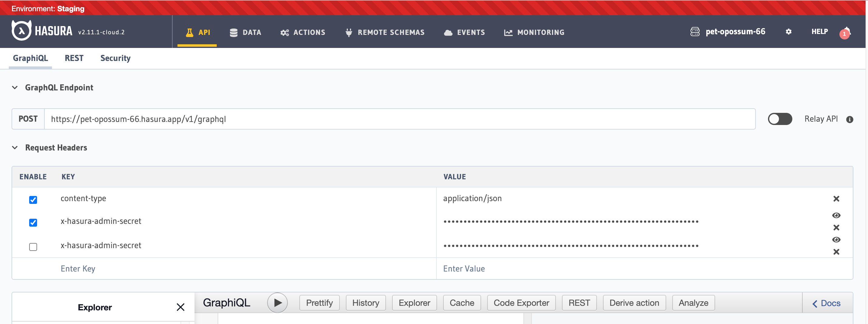
Task: Reveal the enabled admin secret value
Action: 836,215
